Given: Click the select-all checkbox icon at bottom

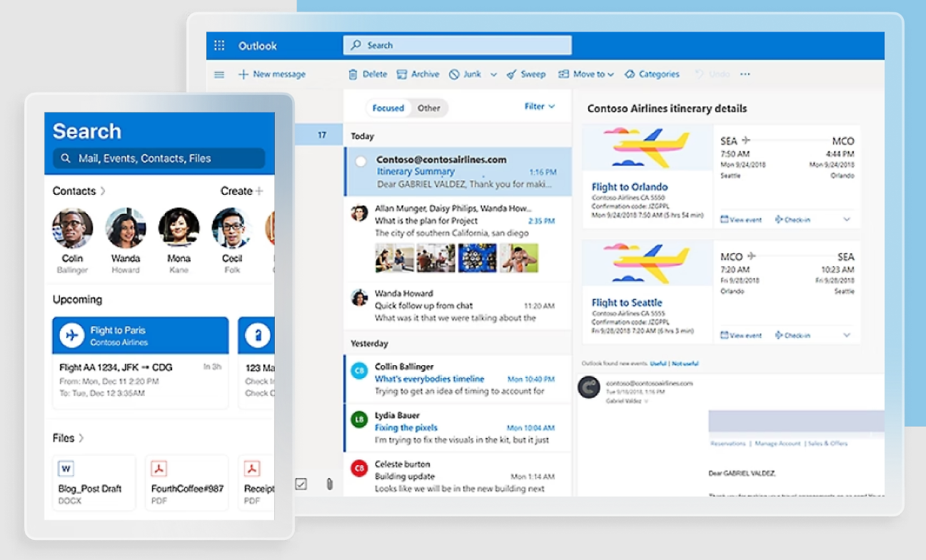Looking at the screenshot, I should click(x=301, y=484).
